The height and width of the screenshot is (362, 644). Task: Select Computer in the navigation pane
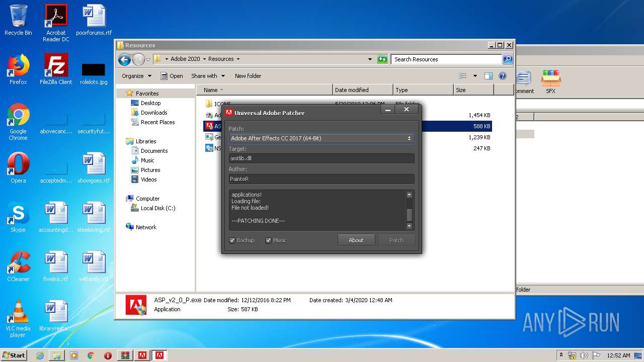point(147,199)
